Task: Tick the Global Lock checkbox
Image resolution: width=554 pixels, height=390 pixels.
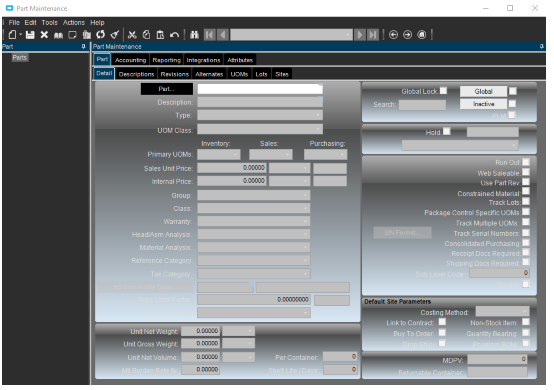Action: tap(443, 91)
